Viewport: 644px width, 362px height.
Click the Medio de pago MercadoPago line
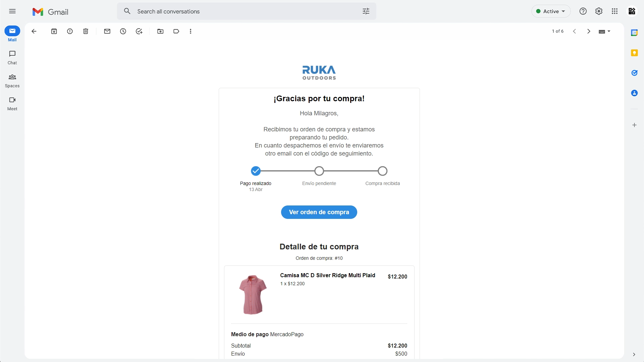(x=267, y=335)
